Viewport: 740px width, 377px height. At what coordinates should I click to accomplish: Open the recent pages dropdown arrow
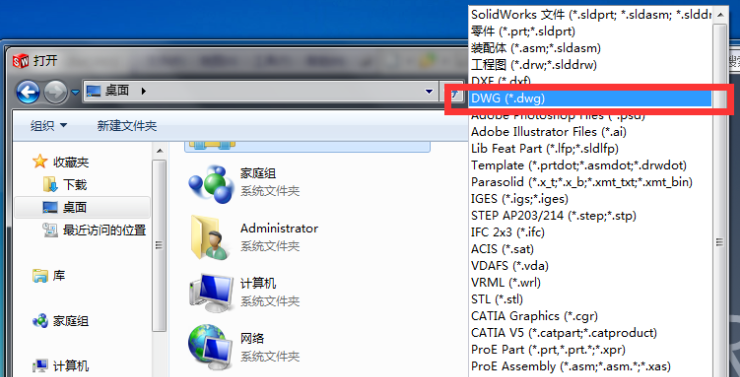(x=75, y=92)
